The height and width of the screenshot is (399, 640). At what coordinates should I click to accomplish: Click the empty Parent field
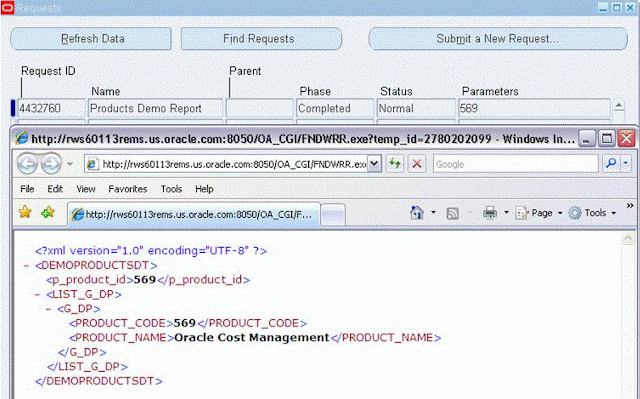click(260, 109)
